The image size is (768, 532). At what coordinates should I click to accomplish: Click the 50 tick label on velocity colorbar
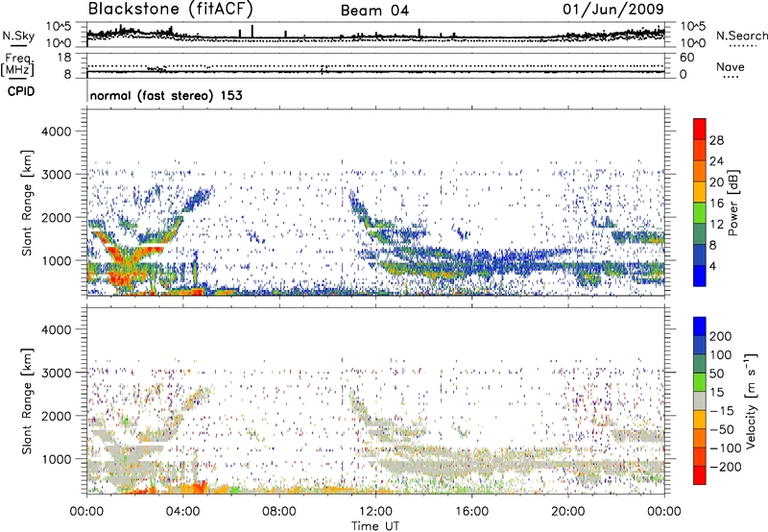(716, 374)
